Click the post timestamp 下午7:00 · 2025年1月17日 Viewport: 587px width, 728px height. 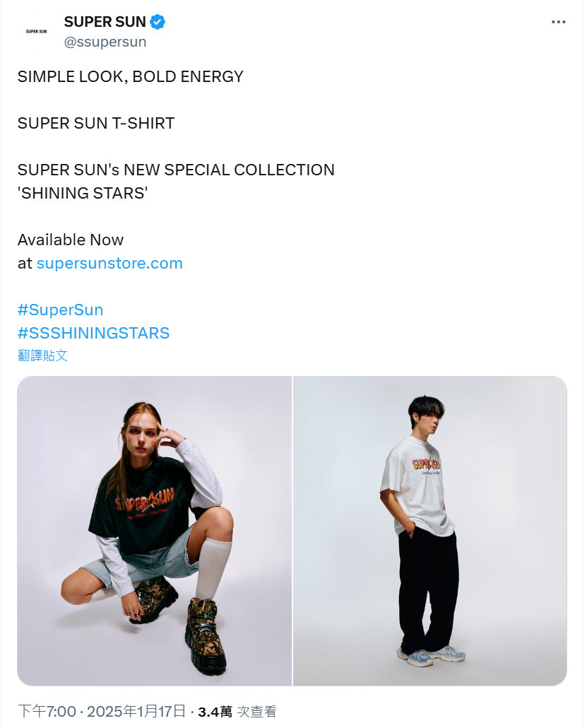[x=102, y=711]
